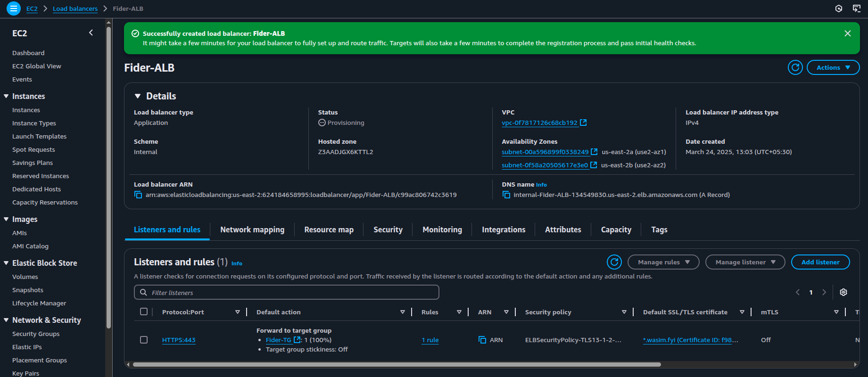Switch to Resource map tab

point(329,229)
